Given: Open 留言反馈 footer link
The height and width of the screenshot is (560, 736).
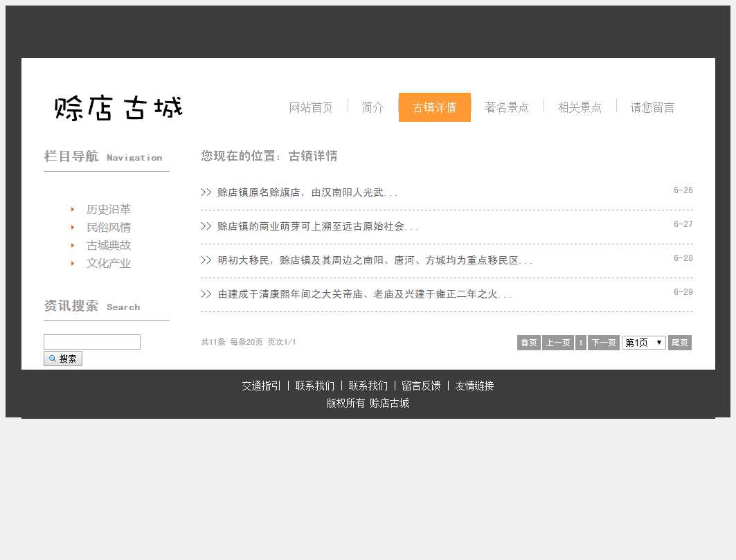Looking at the screenshot, I should click(421, 386).
